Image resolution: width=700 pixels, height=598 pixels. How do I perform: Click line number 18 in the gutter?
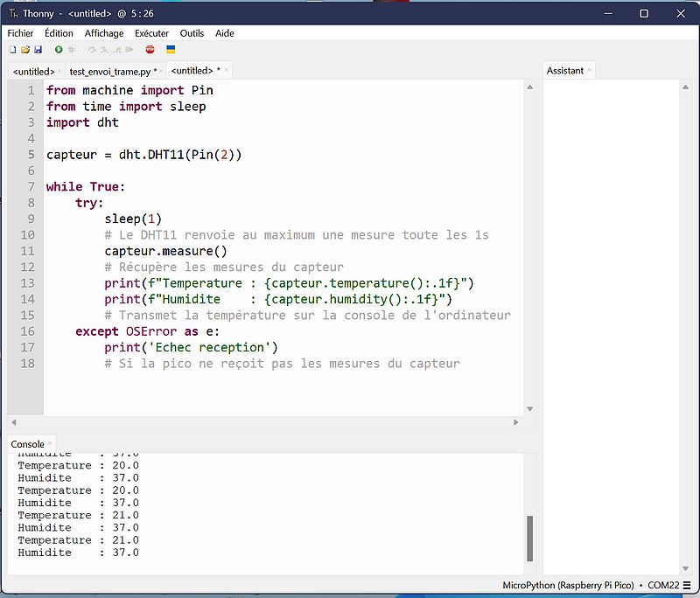27,364
